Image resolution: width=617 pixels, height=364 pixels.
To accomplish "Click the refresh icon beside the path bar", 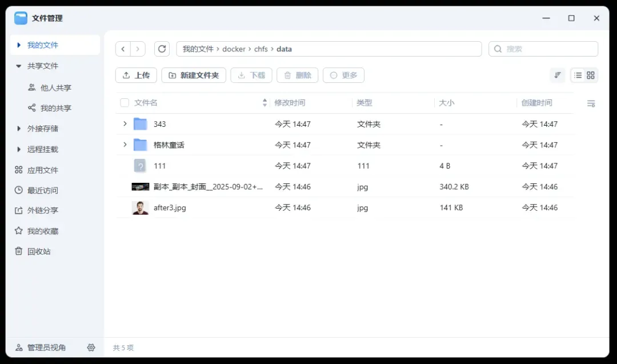I will click(162, 49).
